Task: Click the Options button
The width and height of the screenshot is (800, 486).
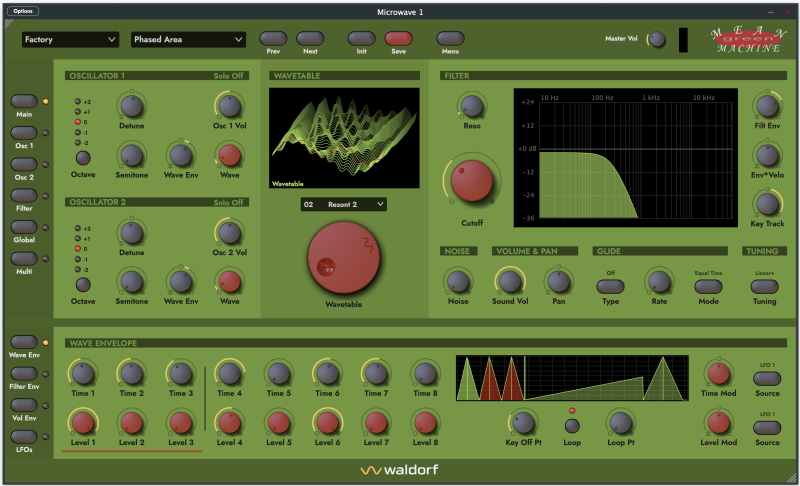Action: coord(23,11)
